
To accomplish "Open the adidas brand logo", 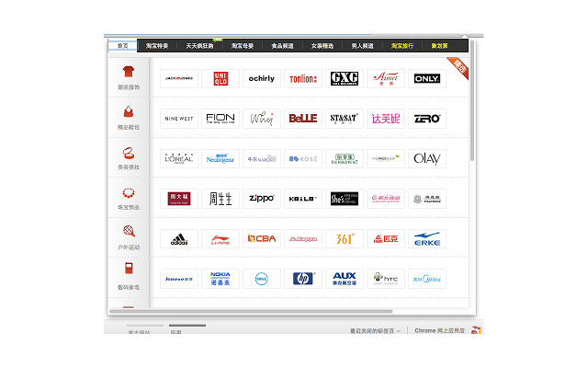I will pyautogui.click(x=179, y=239).
